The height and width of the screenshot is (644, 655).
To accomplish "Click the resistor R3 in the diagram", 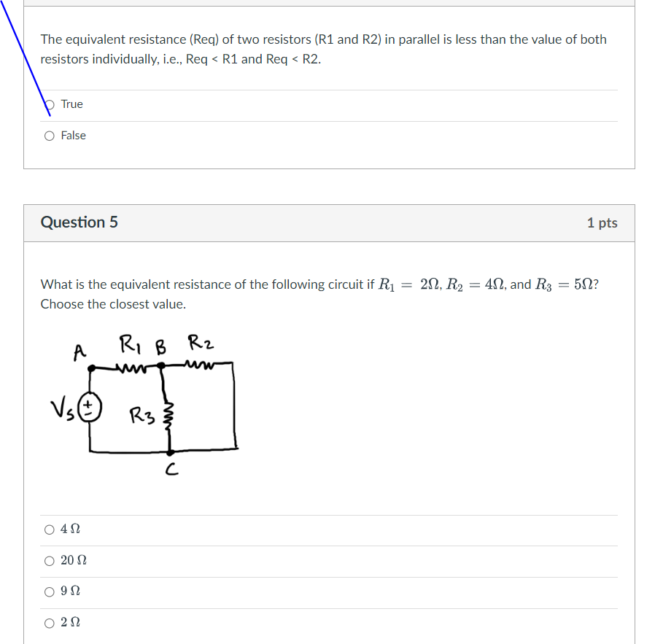I will click(x=170, y=416).
